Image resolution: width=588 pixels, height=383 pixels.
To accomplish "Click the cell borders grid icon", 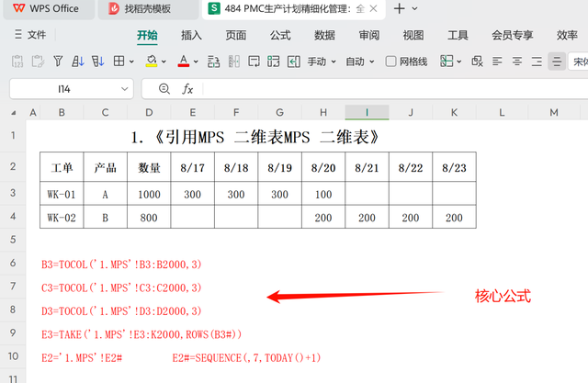I will (119, 62).
